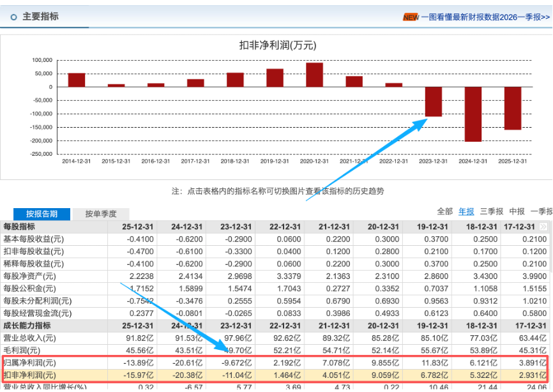Image resolution: width=553 pixels, height=392 pixels.
Task: Click 扣非净利润 value -11.04亿
Action: click(237, 375)
